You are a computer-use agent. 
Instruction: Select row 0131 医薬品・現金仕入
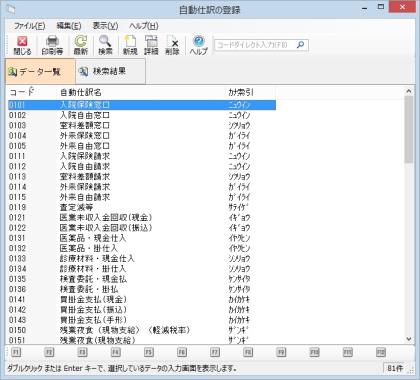[142, 238]
